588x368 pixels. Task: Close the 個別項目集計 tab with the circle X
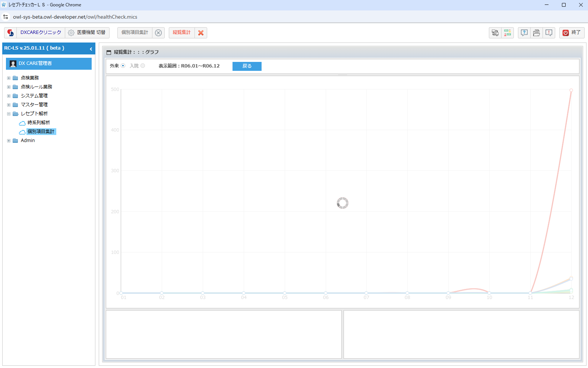(158, 33)
